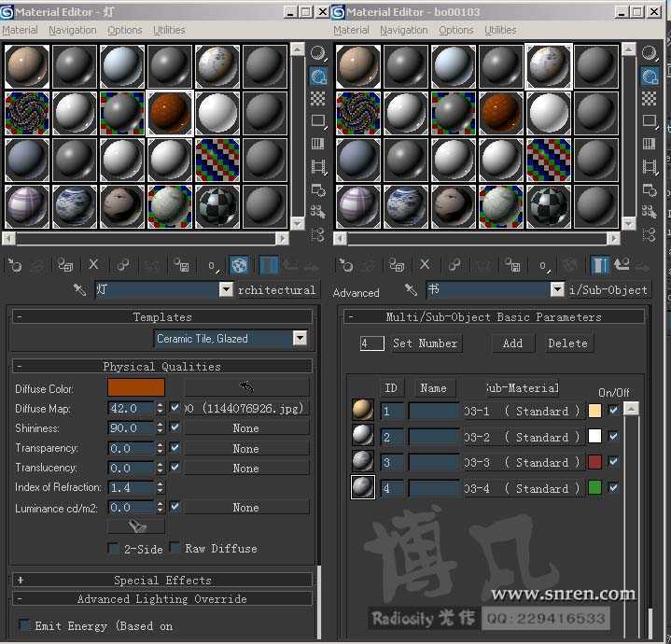
Task: Click the Set Number button
Action: point(425,343)
